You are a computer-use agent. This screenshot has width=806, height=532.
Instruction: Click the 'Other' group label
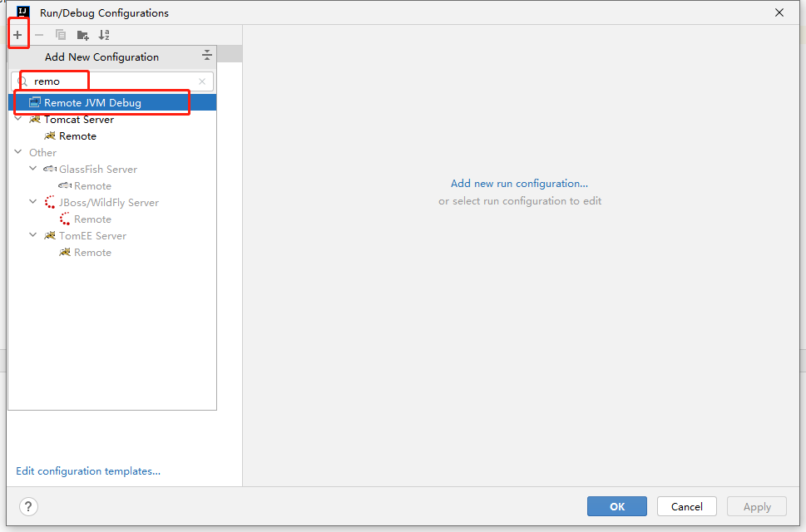tap(42, 152)
